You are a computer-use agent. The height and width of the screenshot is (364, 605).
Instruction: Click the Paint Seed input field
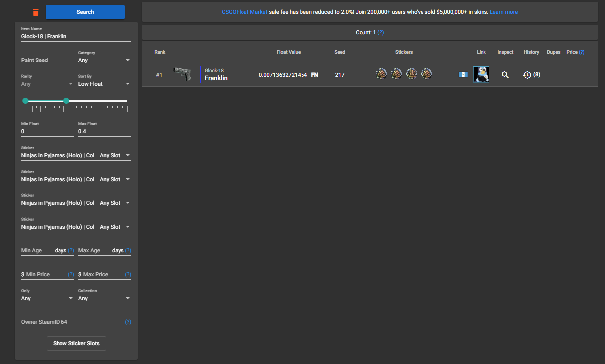(48, 60)
